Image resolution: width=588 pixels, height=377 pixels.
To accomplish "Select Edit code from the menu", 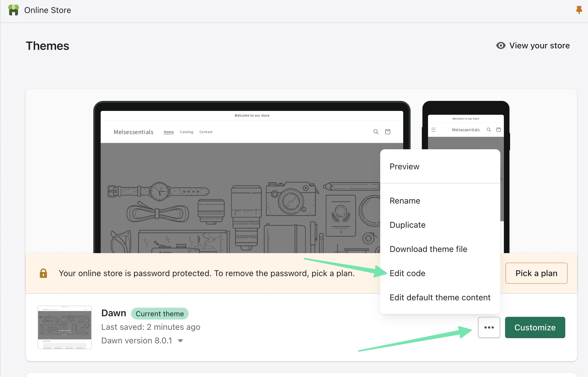I will click(x=407, y=273).
